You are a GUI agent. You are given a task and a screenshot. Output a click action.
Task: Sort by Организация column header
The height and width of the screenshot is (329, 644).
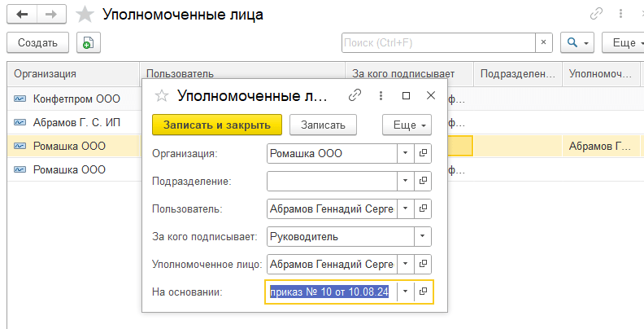tap(73, 74)
